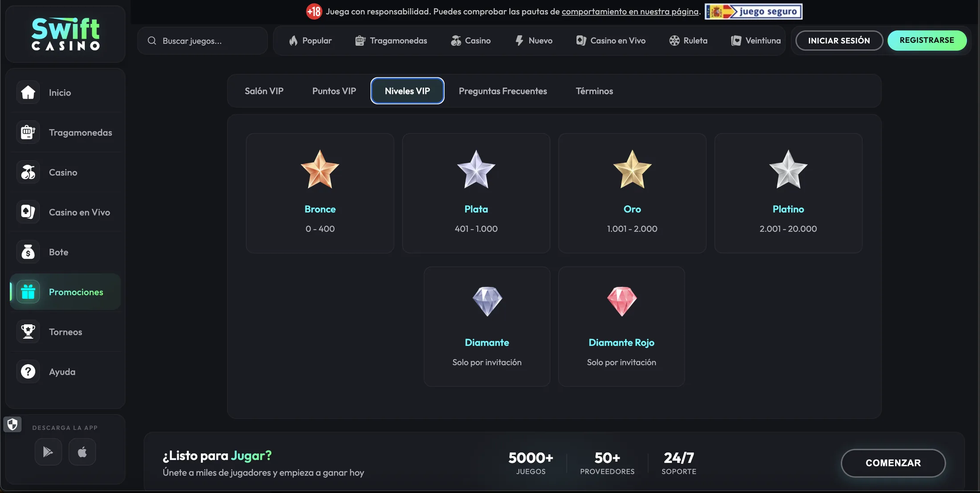980x493 pixels.
Task: Switch to the Puntos VIP tab
Action: click(334, 91)
